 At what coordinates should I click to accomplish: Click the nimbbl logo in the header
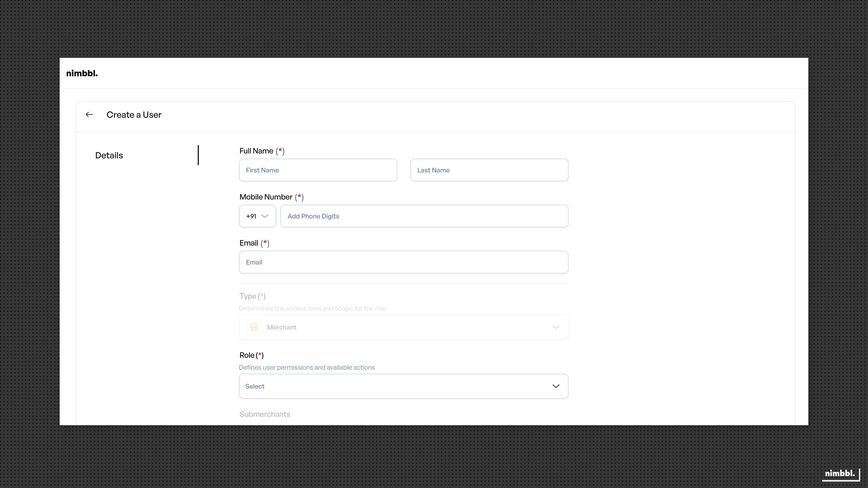pos(82,73)
